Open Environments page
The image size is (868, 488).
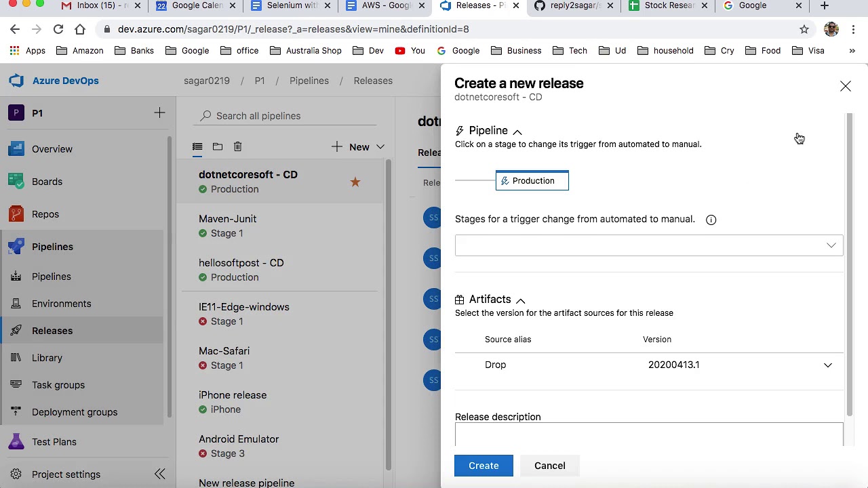pos(61,304)
